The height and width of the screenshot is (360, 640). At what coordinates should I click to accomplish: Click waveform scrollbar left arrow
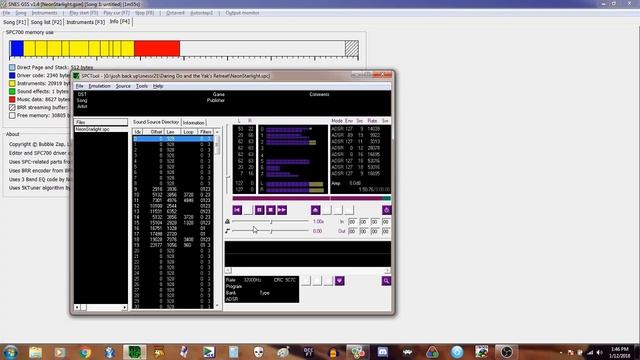228,270
